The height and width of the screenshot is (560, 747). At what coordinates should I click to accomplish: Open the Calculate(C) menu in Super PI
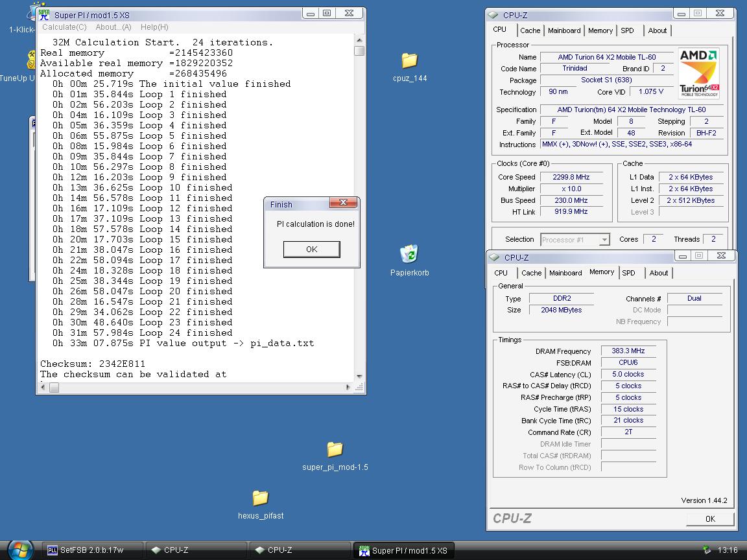coord(64,27)
